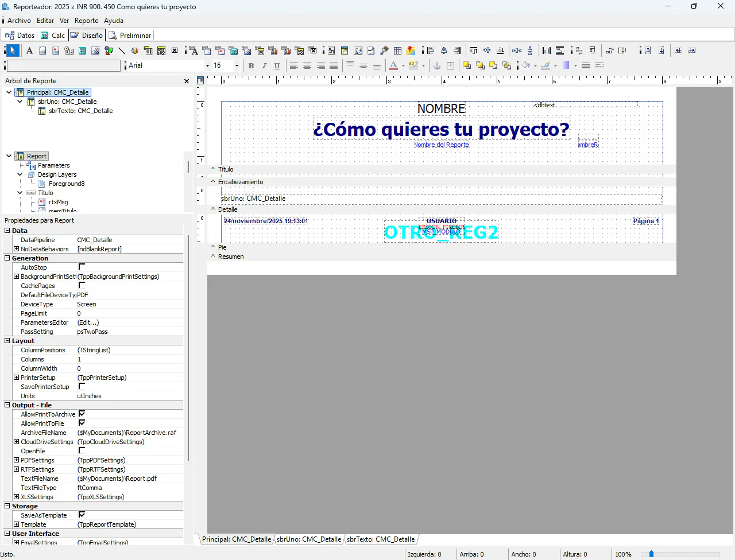Toggle italic formatting

pyautogui.click(x=264, y=65)
